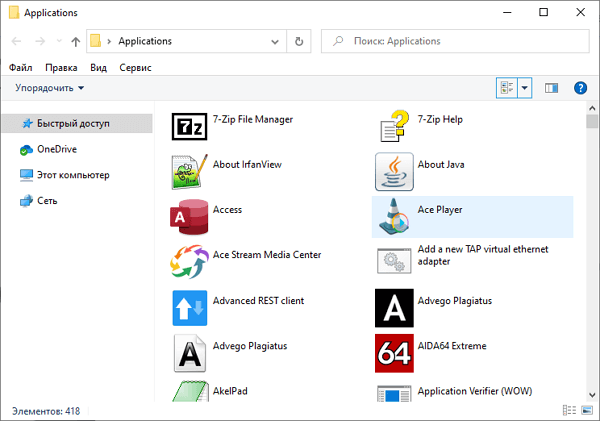Viewport: 600px width, 421px height.
Task: Click the scrollbar down arrow
Action: click(x=592, y=395)
